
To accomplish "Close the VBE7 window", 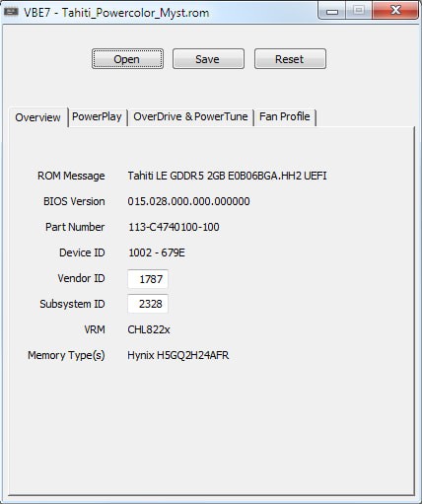I will coord(395,11).
